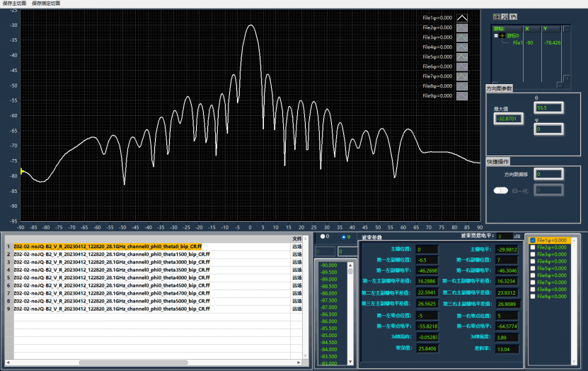Screen dimensions: 588x371
Task: Select the crosshair cursor tool icon
Action: click(x=497, y=16)
